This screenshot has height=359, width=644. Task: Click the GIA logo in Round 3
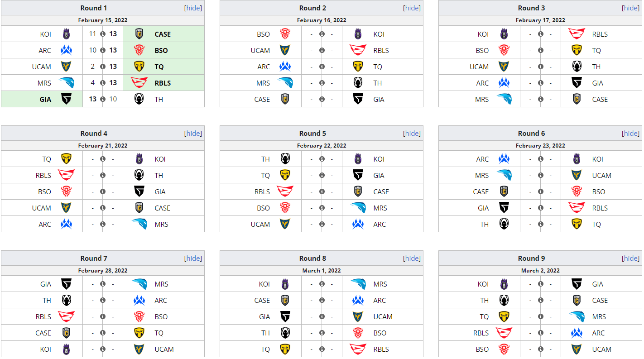tap(577, 83)
